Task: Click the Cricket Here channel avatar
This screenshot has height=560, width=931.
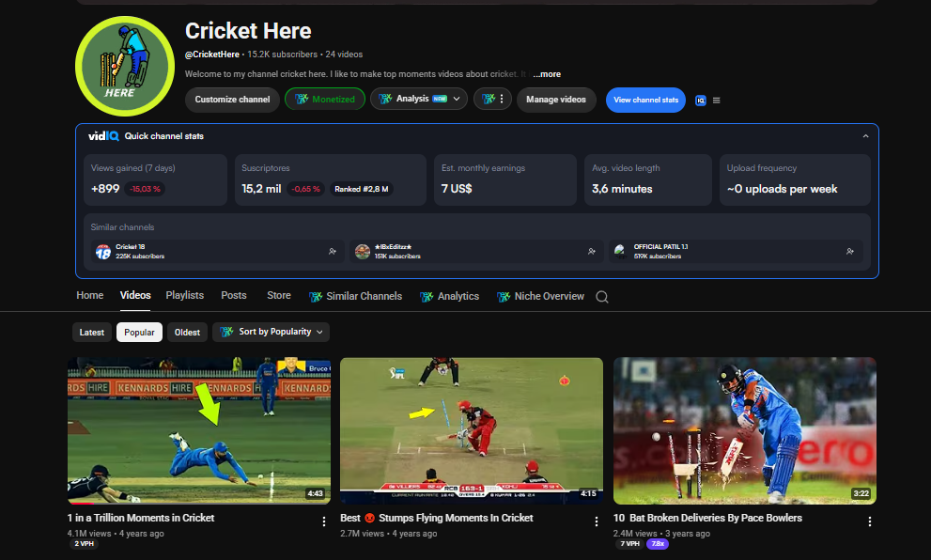Action: pyautogui.click(x=125, y=66)
